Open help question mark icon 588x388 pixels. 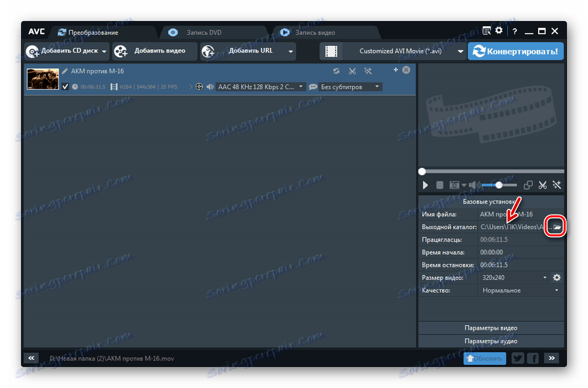(x=514, y=32)
